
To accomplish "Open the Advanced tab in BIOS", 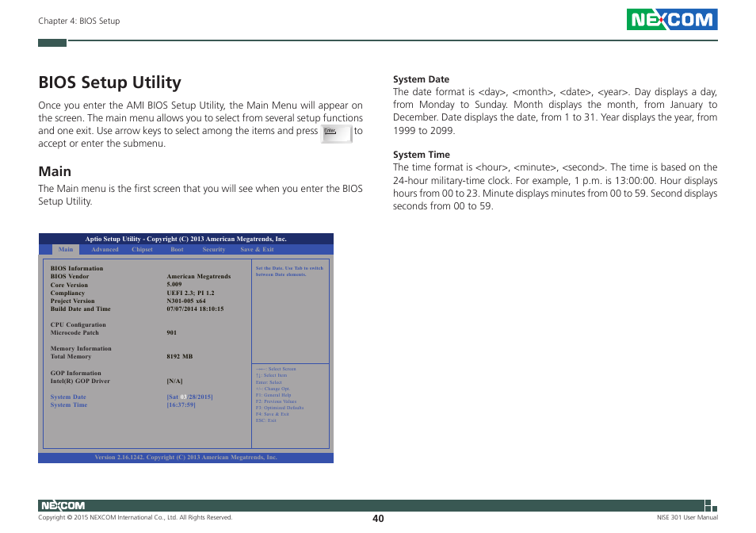I will pyautogui.click(x=105, y=249).
